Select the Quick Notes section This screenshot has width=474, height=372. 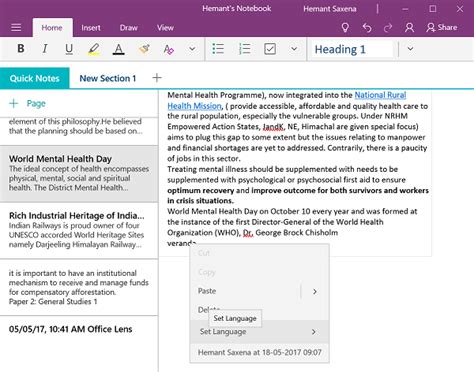(35, 78)
